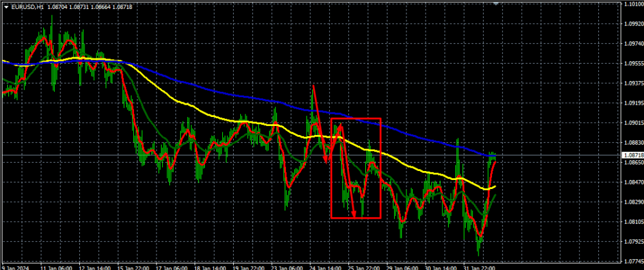644x270 pixels.
Task: Click price scale value 1.08830
Action: coord(635,143)
